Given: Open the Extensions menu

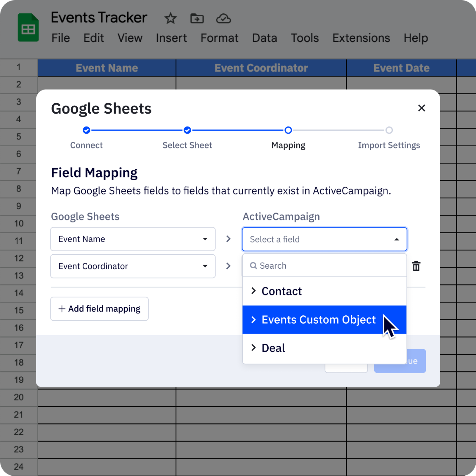Looking at the screenshot, I should pos(361,38).
